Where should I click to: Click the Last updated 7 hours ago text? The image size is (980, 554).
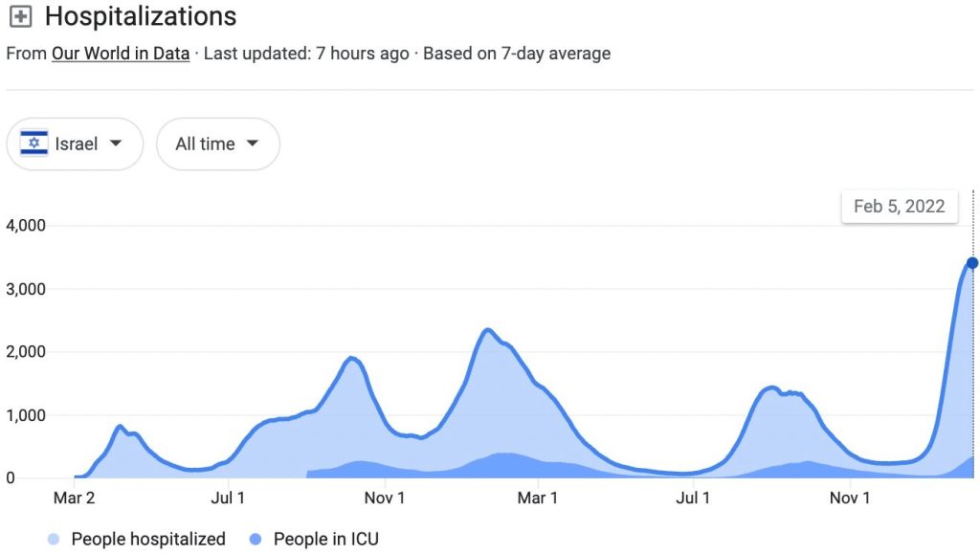(306, 54)
